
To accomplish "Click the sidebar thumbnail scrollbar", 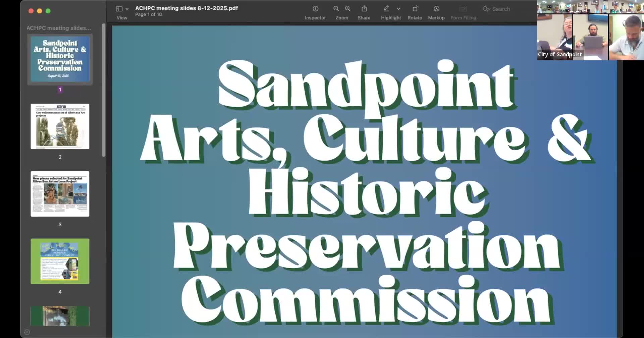I will [x=104, y=90].
